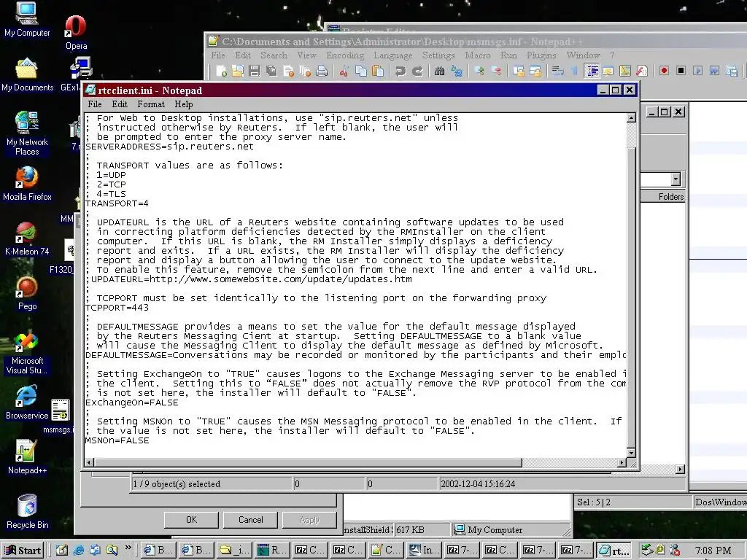Click the macro Playback icon in Notepad++
The height and width of the screenshot is (560, 747).
698,71
